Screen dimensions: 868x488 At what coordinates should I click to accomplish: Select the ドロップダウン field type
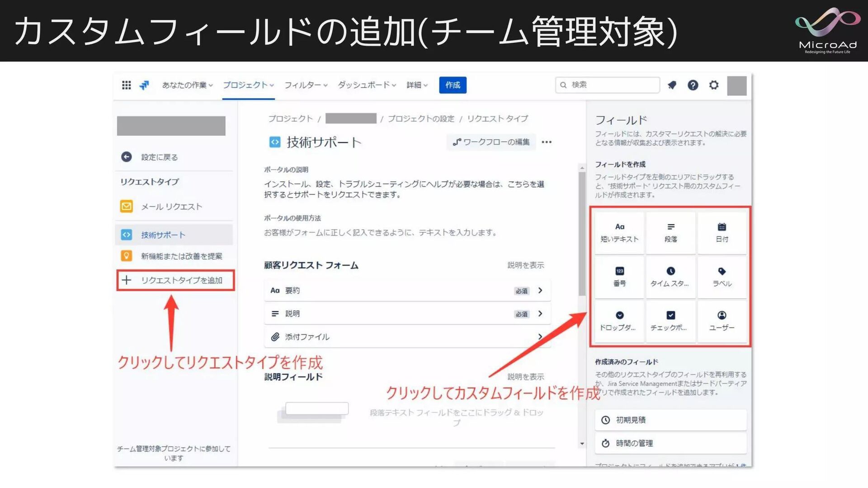(619, 321)
